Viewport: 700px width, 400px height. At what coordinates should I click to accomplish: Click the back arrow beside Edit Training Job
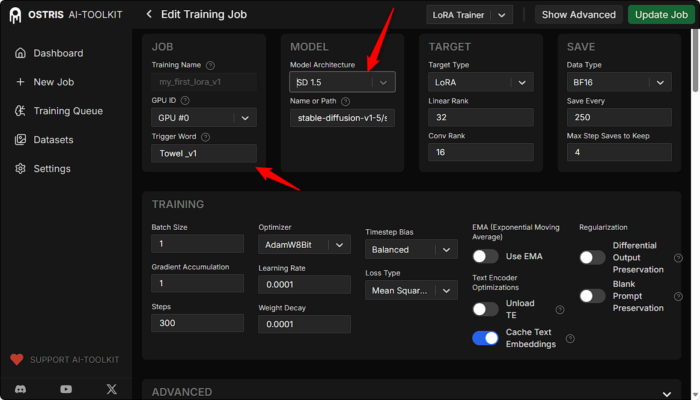click(x=149, y=14)
